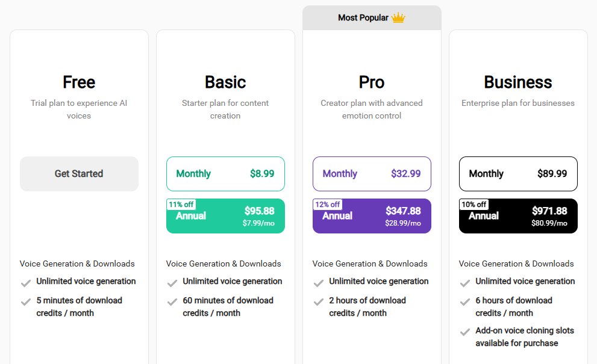The width and height of the screenshot is (597, 364).
Task: Click checkmark icon beside 5 minutes download credits
Action: pyautogui.click(x=26, y=302)
